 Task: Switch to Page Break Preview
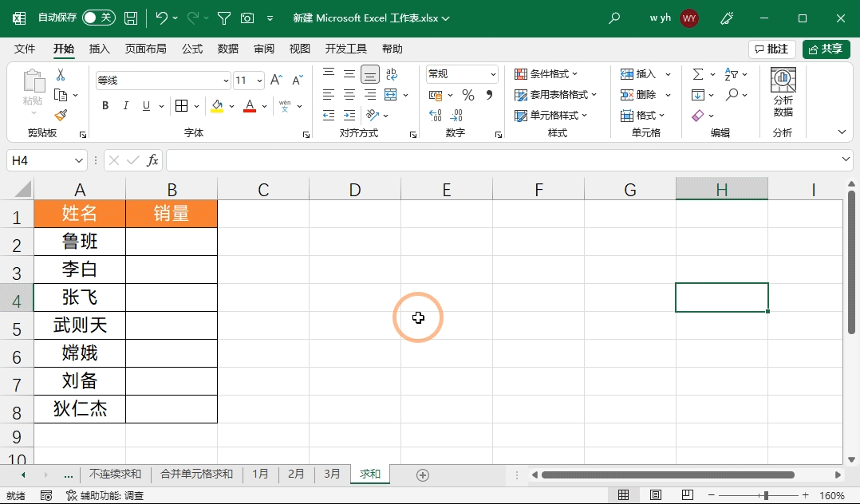[687, 495]
